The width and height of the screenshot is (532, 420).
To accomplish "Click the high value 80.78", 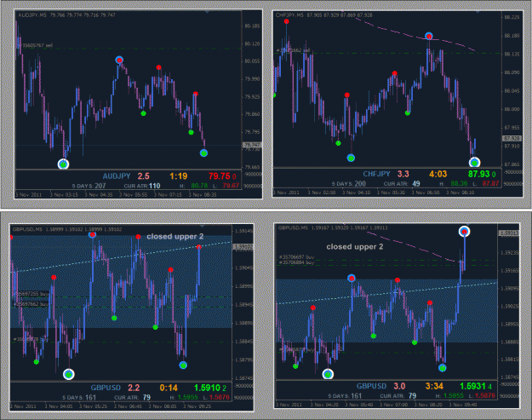I will point(199,186).
